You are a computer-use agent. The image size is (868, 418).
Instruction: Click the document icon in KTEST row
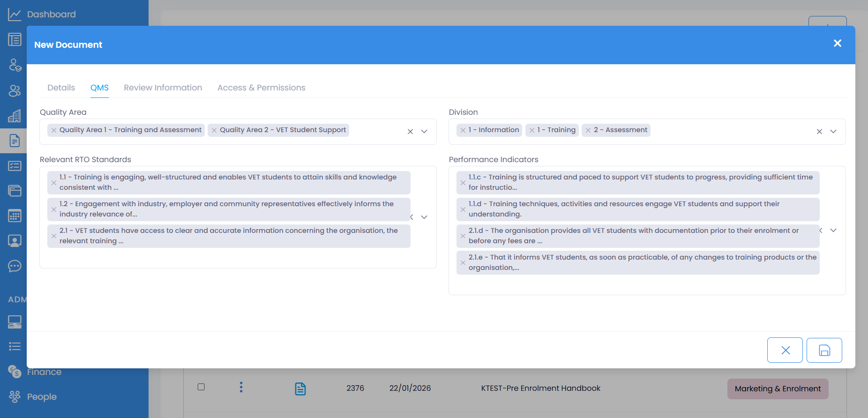(300, 388)
